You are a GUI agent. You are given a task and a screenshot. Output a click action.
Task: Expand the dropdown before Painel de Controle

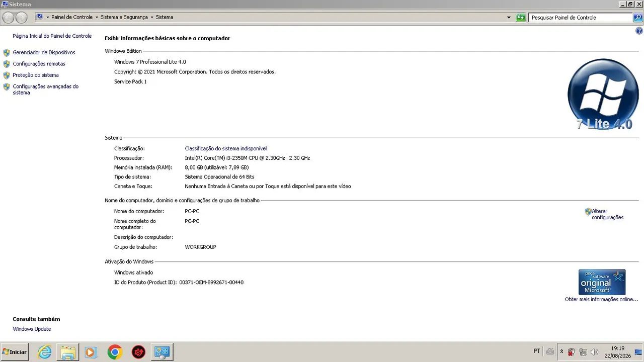click(48, 18)
